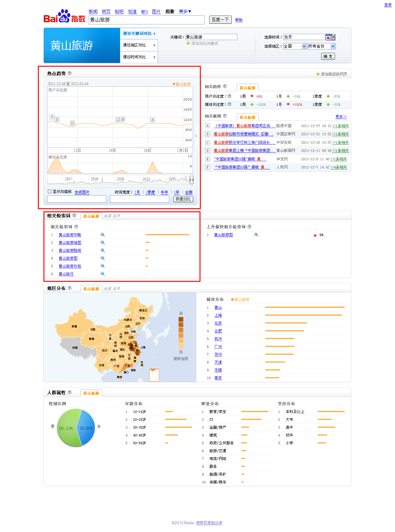
Task: Click news marker A on trend chart
Action: pos(152,120)
